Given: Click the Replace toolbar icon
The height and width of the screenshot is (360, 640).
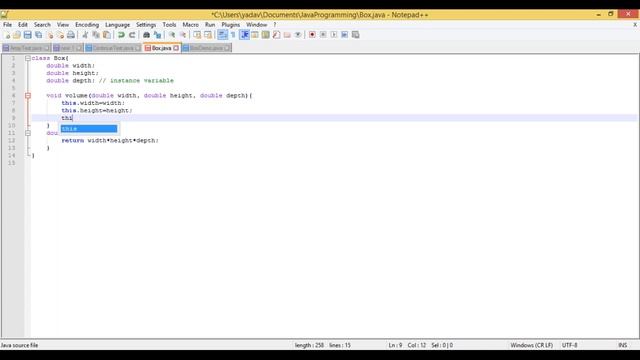Looking at the screenshot, I should pos(158,35).
